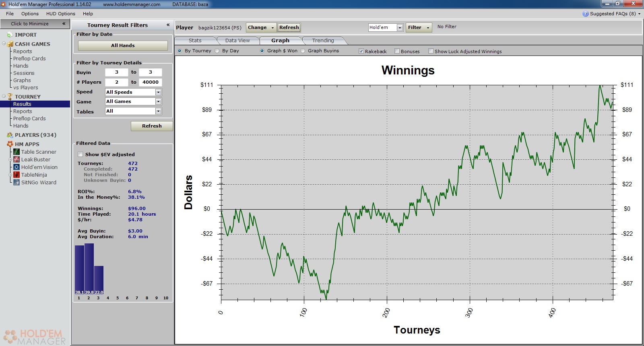Open the Speed dropdown list
This screenshot has height=346, width=644.
(x=158, y=92)
